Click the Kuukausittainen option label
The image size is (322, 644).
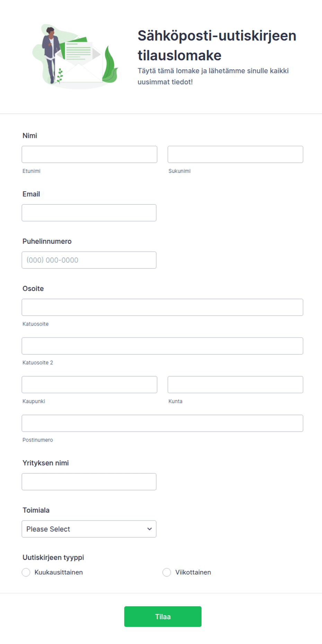tap(59, 572)
